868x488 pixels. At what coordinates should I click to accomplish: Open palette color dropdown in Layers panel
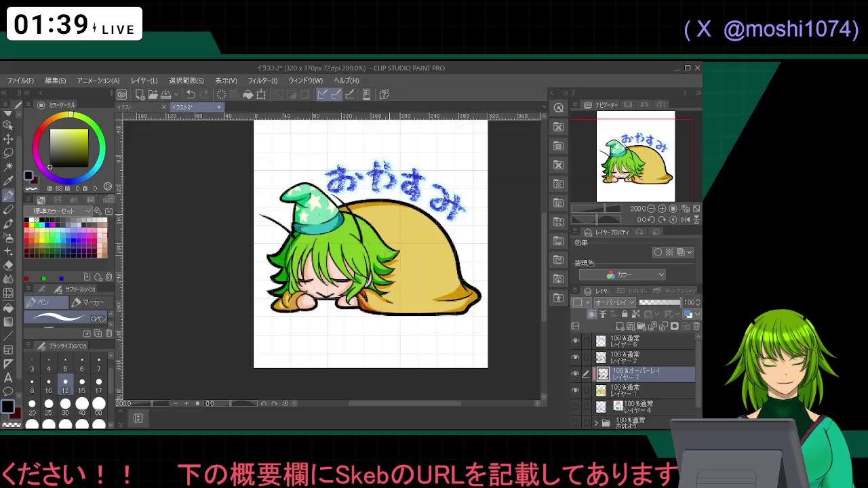click(582, 302)
